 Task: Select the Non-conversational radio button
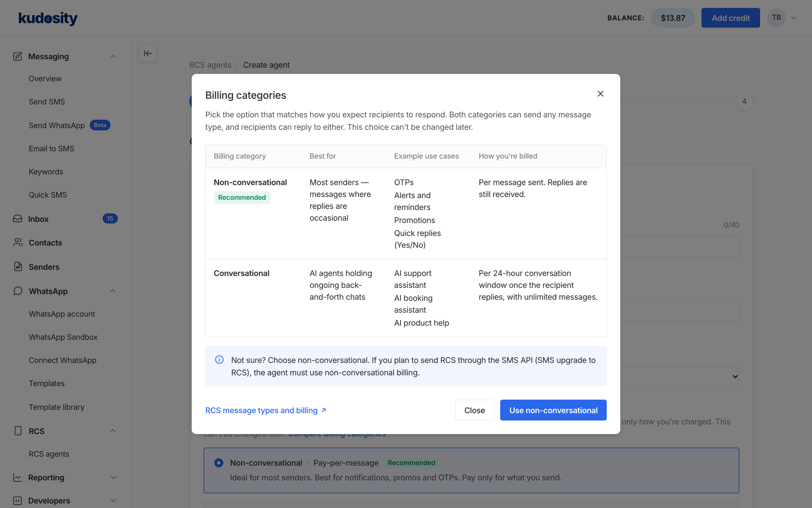[219, 463]
